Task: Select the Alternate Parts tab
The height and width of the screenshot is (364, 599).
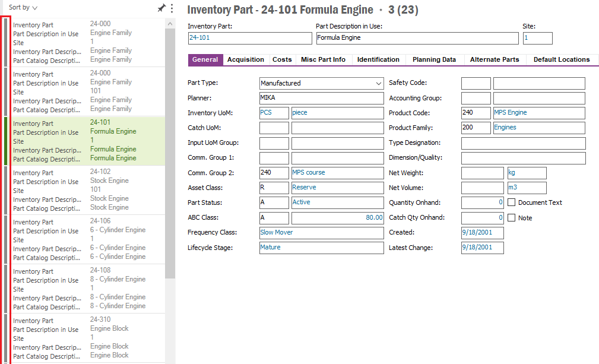Action: pos(495,59)
